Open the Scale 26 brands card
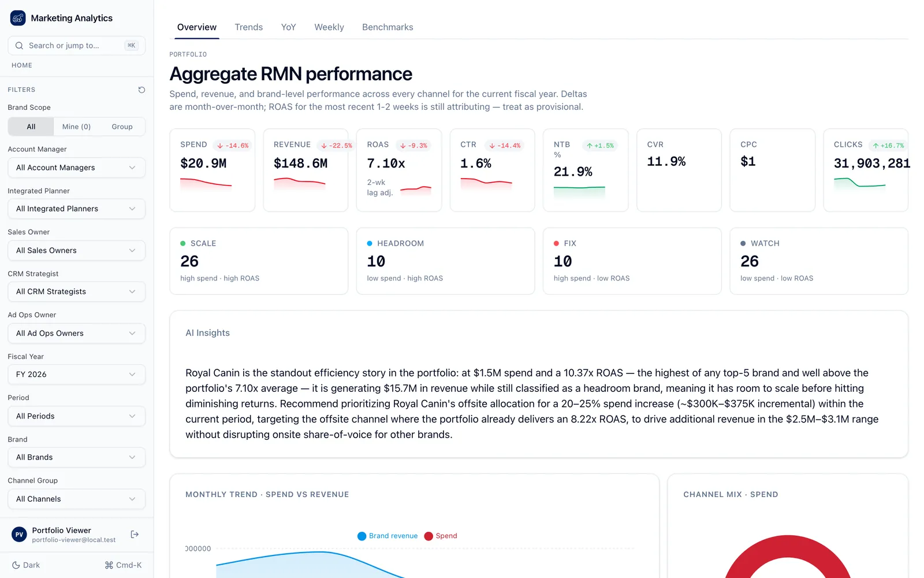The height and width of the screenshot is (578, 924). pyautogui.click(x=259, y=261)
